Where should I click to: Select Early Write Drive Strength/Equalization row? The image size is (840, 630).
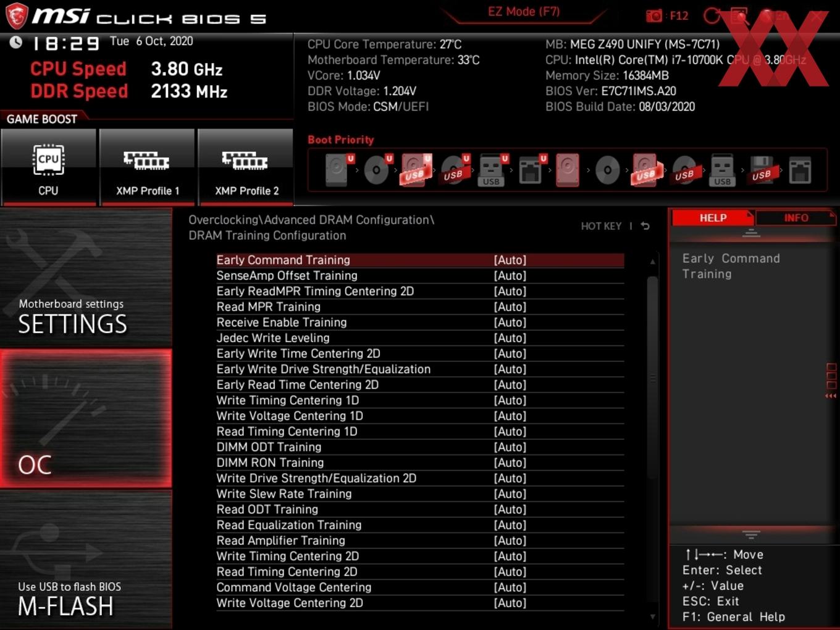point(420,369)
